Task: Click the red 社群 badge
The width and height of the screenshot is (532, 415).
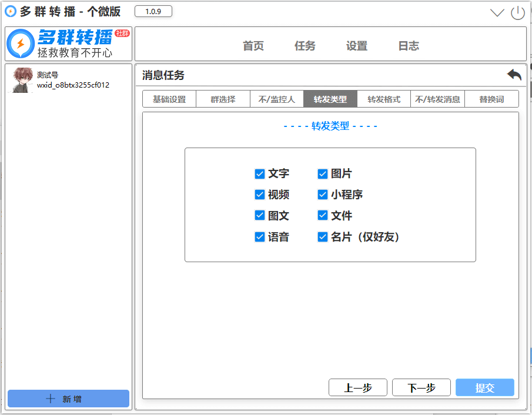Action: (x=122, y=33)
